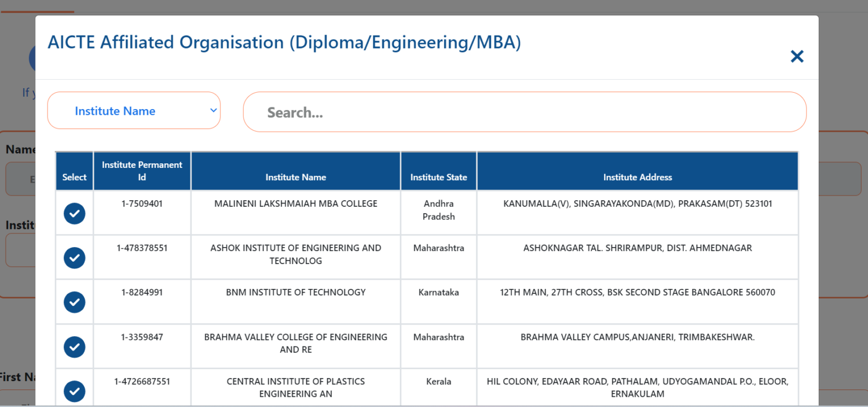This screenshot has height=407, width=868.
Task: Click the CENTRAL INSTITUTE OF PLASTICS checkmark icon
Action: click(x=74, y=391)
